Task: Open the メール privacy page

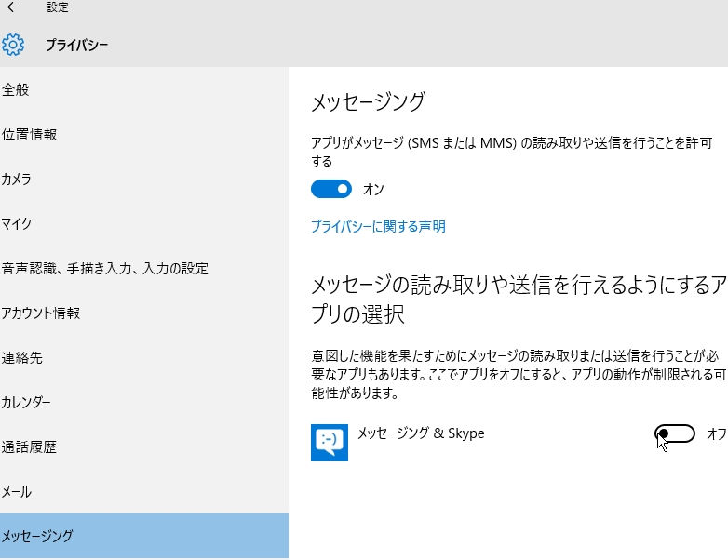Action: pos(144,491)
